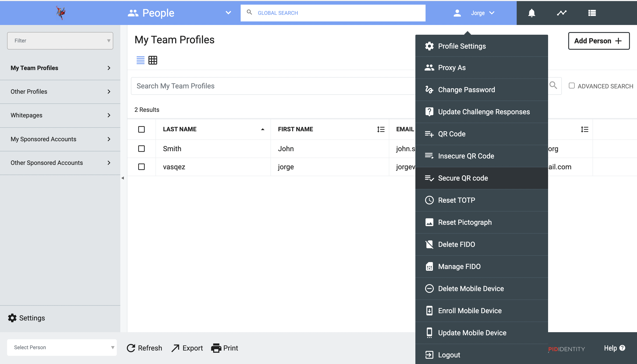Click the First Name column sort icon

(x=381, y=129)
